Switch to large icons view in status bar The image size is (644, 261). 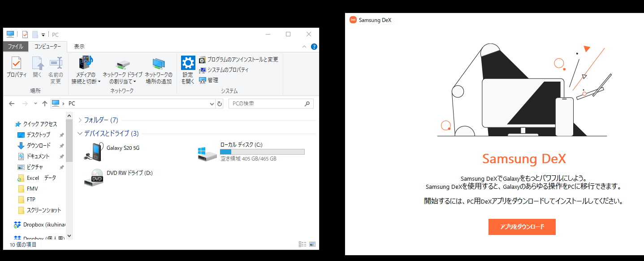(312, 244)
